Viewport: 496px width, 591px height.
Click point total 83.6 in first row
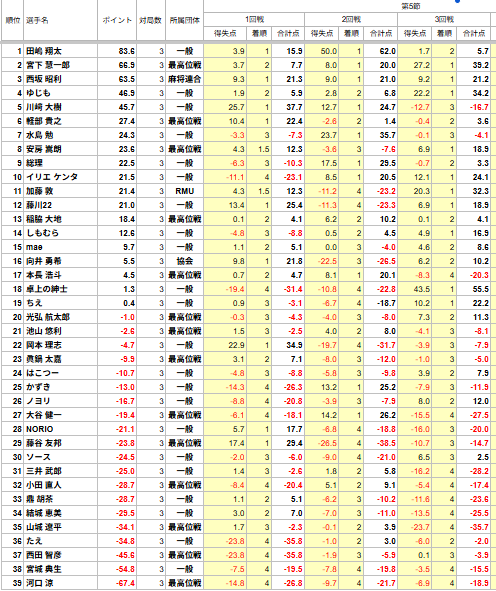pyautogui.click(x=127, y=51)
